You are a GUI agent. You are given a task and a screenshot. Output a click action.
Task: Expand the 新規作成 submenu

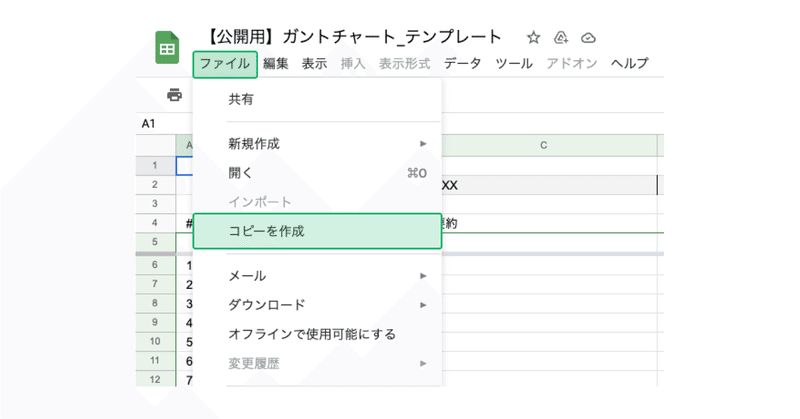(x=317, y=144)
